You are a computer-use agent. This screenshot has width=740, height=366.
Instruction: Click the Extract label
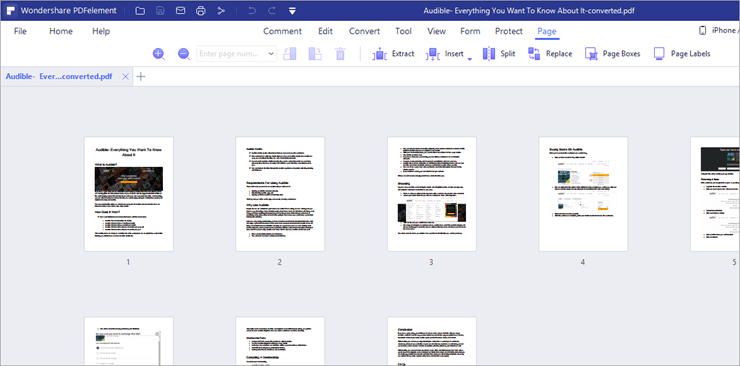403,54
